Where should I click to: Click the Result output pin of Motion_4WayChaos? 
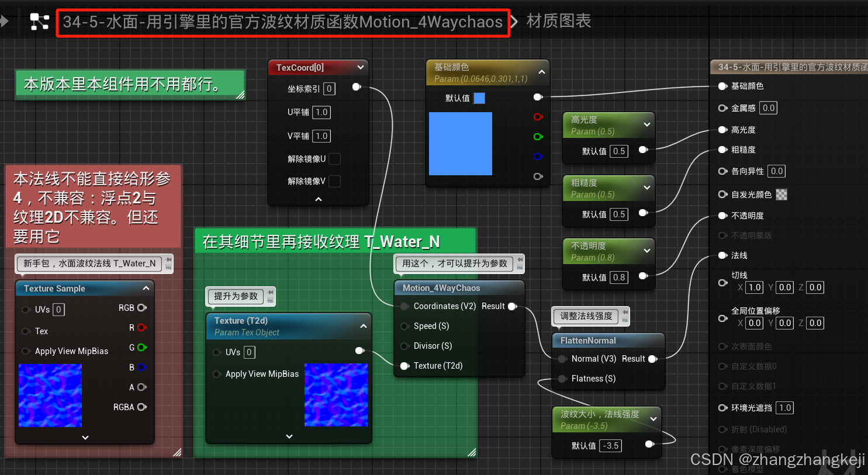coord(512,306)
